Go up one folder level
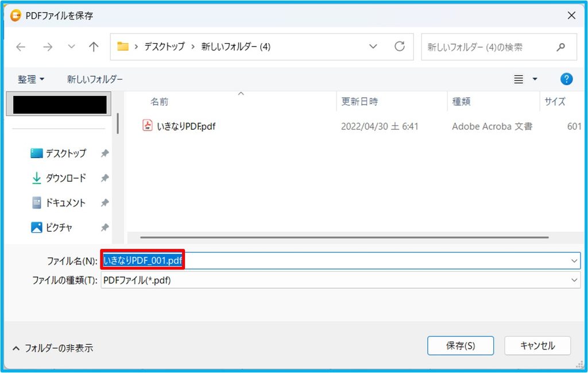This screenshot has height=373, width=588. pyautogui.click(x=94, y=47)
